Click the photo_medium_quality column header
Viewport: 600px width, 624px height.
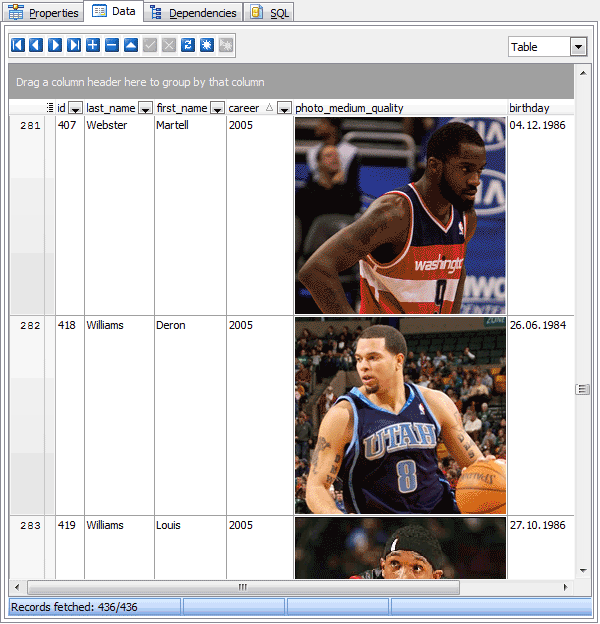click(400, 108)
